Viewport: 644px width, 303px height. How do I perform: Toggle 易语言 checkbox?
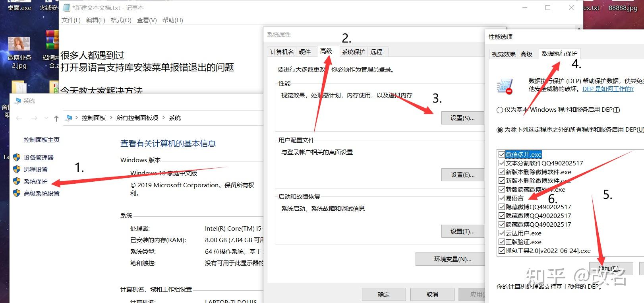tap(502, 198)
